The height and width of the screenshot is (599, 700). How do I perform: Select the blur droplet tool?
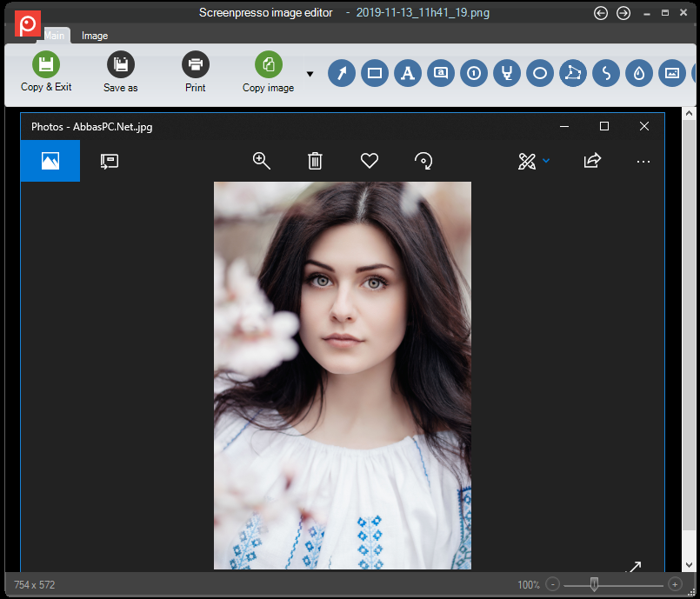click(x=639, y=73)
